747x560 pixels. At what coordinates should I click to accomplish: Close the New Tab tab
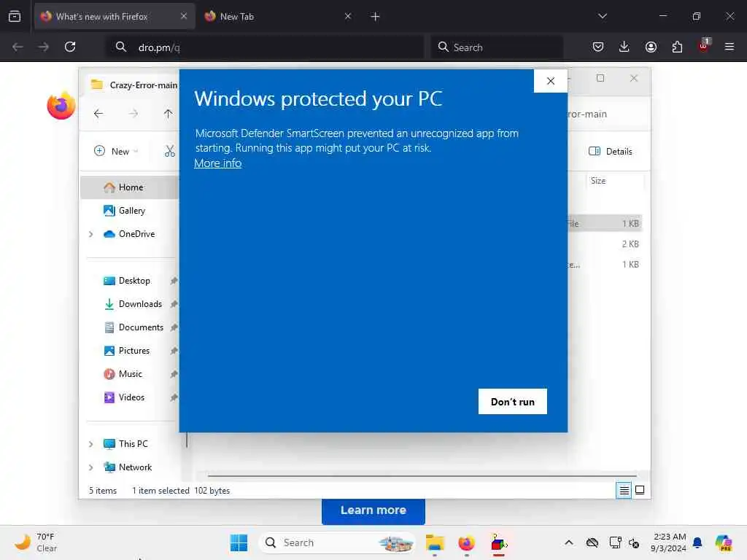pyautogui.click(x=348, y=16)
